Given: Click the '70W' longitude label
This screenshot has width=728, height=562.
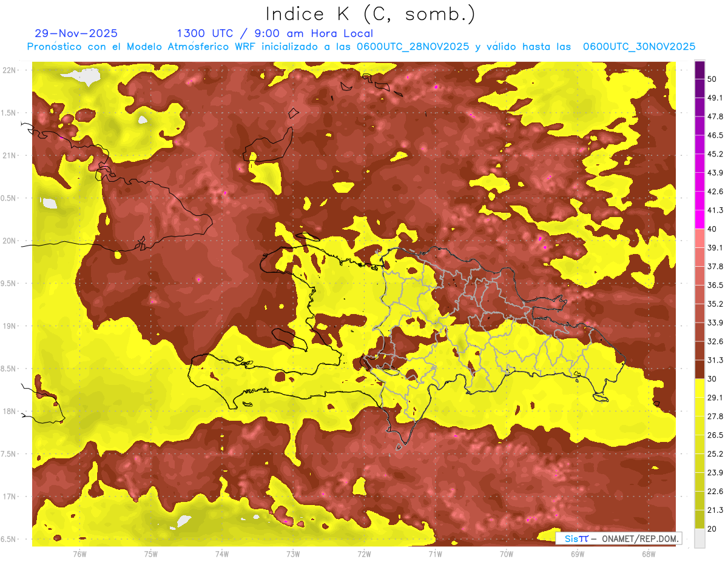Looking at the screenshot, I should pos(506,554).
